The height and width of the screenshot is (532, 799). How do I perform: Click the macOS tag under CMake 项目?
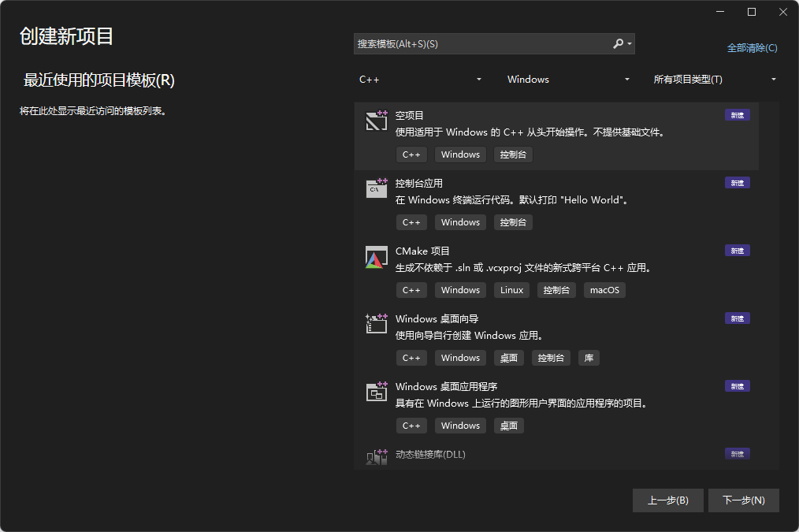[604, 290]
